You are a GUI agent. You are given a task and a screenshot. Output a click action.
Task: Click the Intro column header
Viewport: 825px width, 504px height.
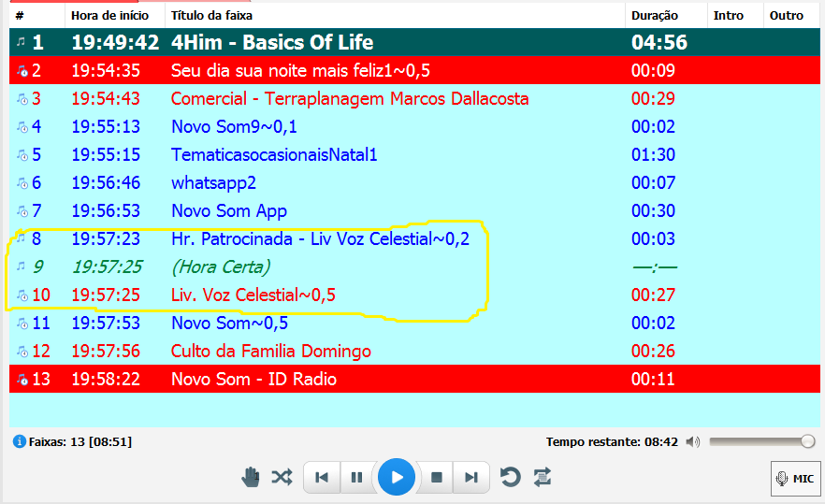(734, 15)
